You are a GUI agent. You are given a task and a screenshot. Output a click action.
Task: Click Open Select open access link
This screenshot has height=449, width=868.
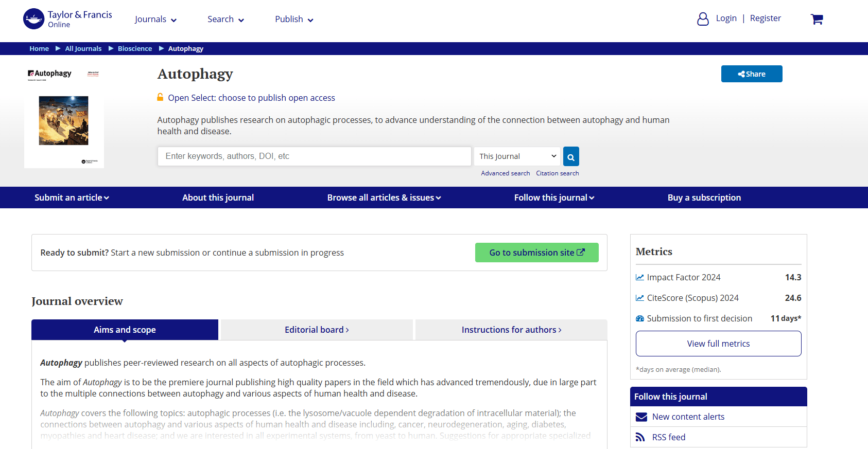click(x=251, y=98)
